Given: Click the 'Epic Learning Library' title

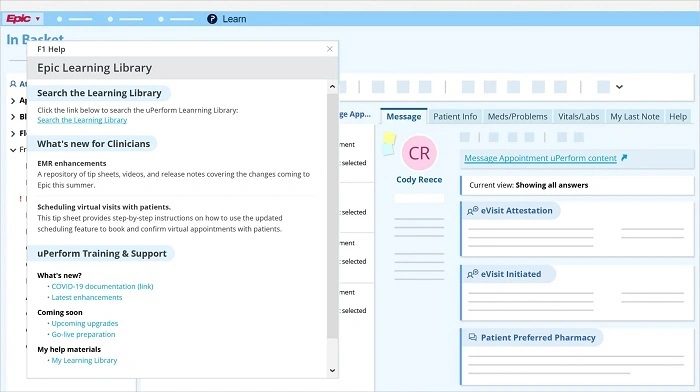Looking at the screenshot, I should tap(95, 68).
